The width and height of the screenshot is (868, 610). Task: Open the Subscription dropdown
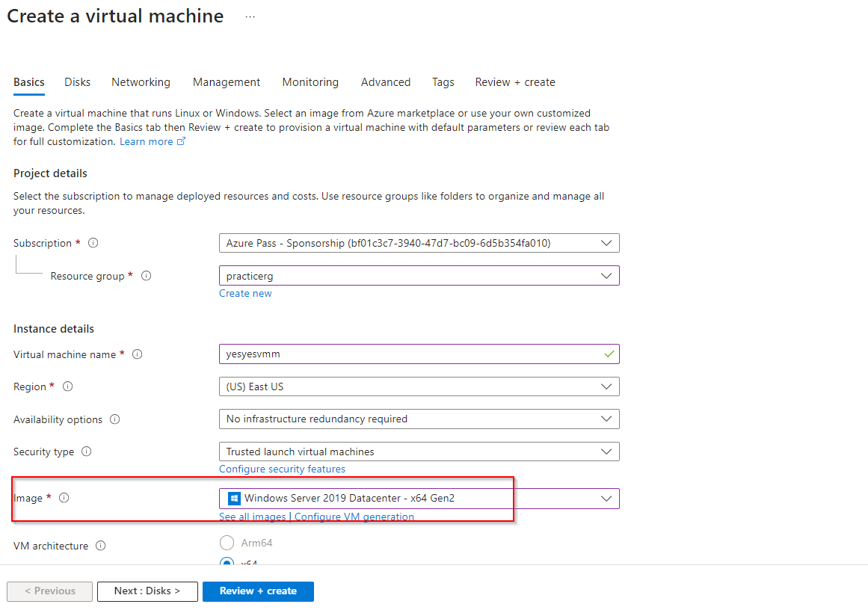point(419,243)
